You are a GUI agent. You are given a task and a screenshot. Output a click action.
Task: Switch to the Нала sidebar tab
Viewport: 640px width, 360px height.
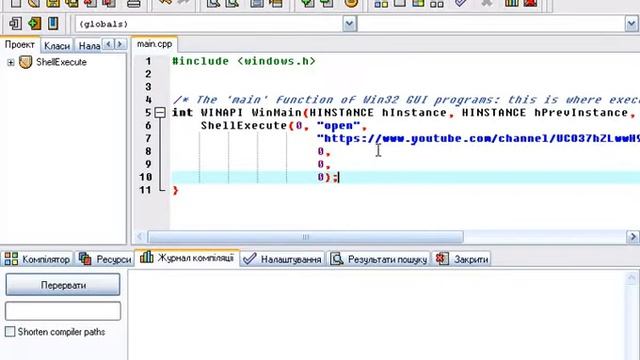[89, 46]
